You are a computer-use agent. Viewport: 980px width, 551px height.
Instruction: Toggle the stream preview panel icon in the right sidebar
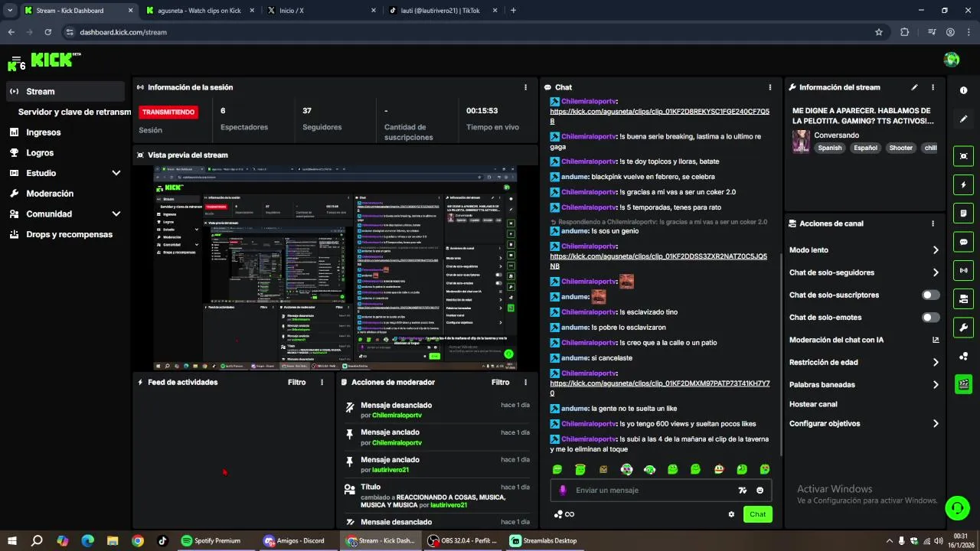963,156
